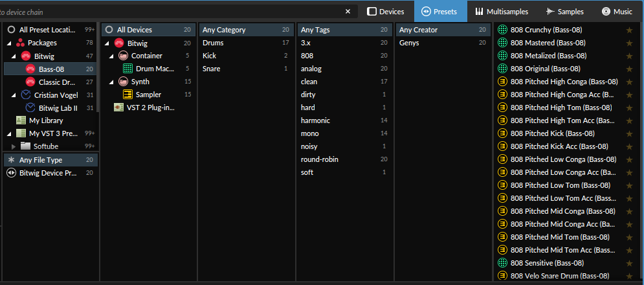Favorite the 808 Mastered preset star
644x285 pixels.
tap(629, 43)
